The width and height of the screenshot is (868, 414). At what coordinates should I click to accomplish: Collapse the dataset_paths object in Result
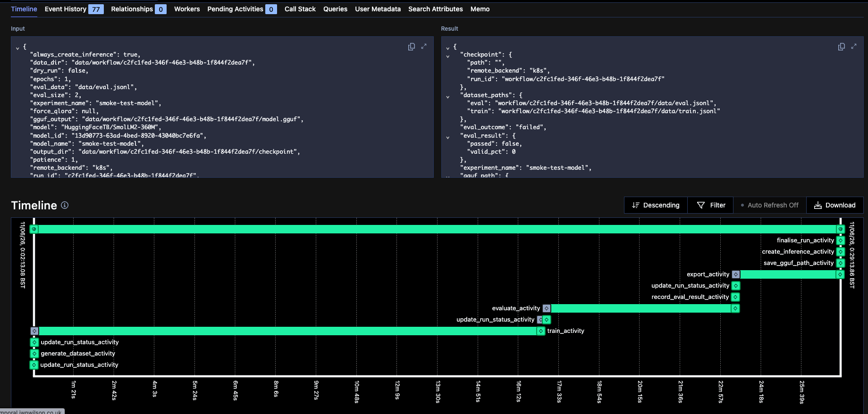tap(447, 97)
